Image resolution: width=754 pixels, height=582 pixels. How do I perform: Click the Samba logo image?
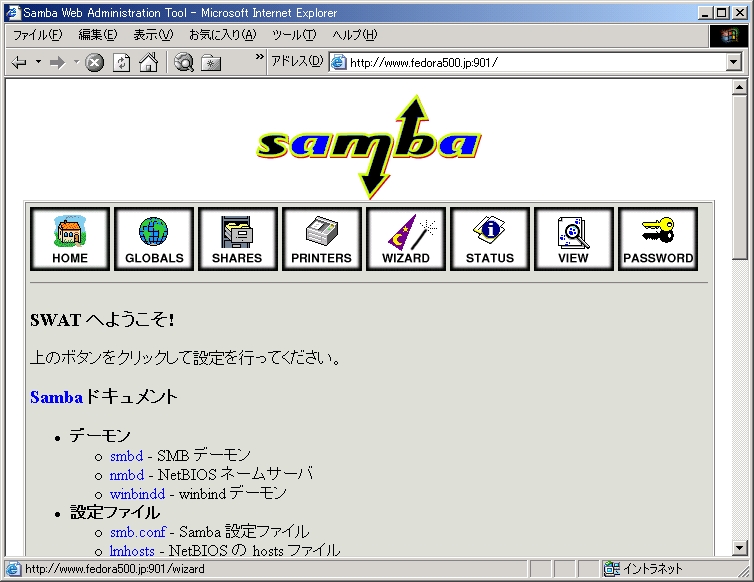tap(369, 146)
